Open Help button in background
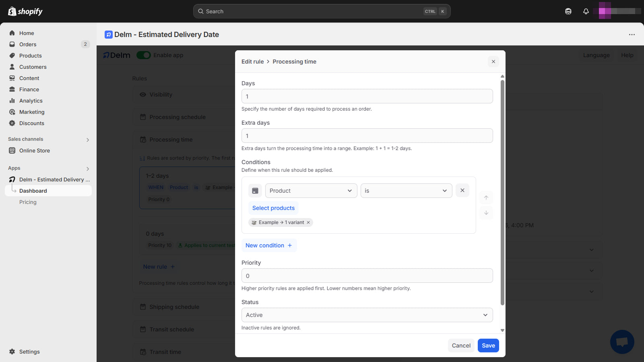The height and width of the screenshot is (362, 644). 627,55
